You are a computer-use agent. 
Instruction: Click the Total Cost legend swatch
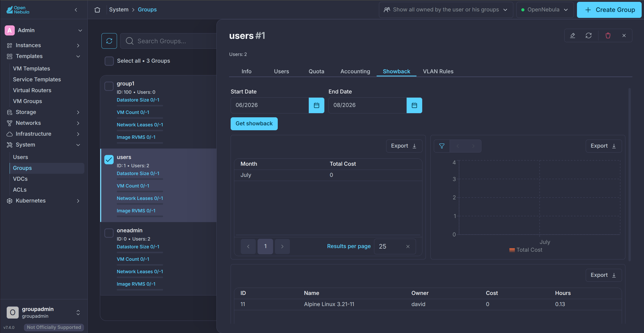(x=512, y=250)
